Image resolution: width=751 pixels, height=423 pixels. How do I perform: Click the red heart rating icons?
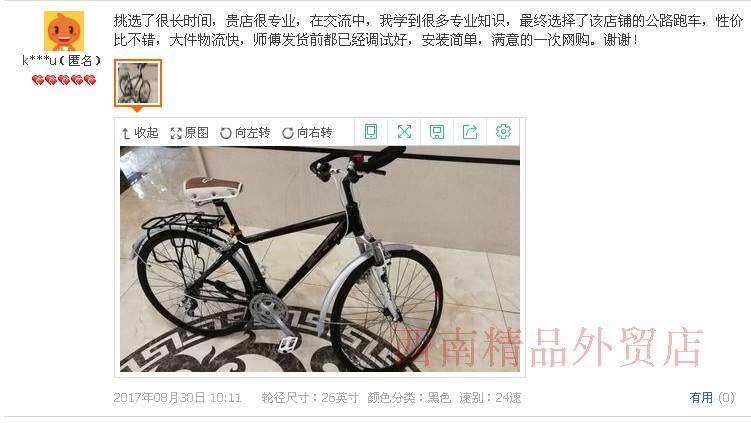click(64, 80)
